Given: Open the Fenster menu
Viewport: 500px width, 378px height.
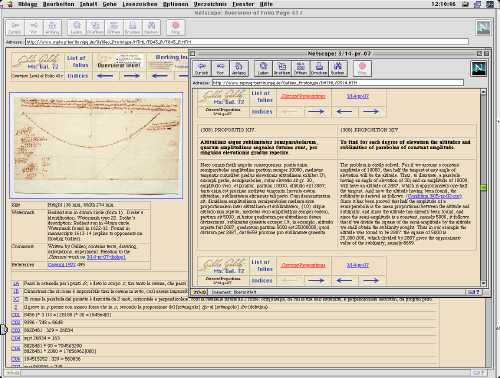Looking at the screenshot, I should (243, 4).
